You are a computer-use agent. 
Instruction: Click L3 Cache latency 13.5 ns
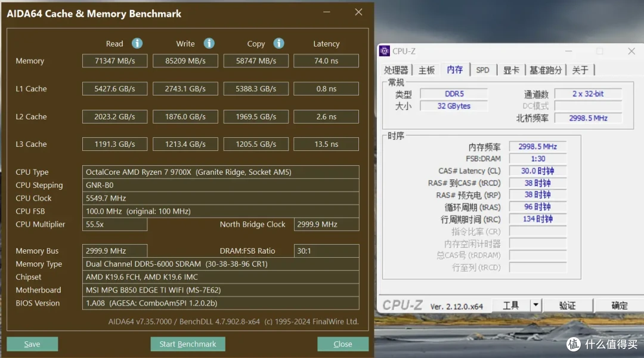tap(326, 144)
